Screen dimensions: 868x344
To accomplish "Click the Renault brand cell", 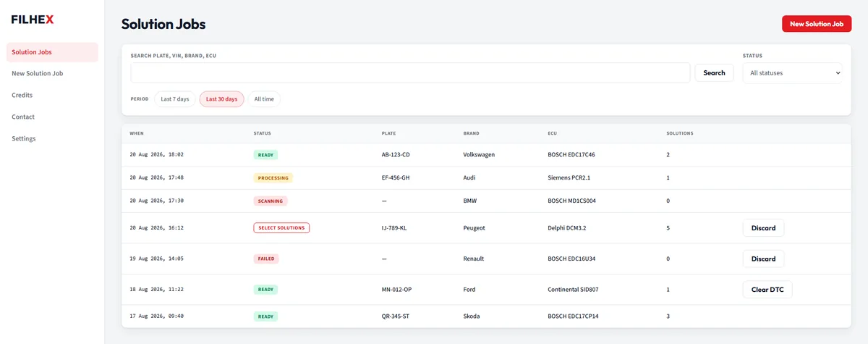I will click(x=474, y=259).
